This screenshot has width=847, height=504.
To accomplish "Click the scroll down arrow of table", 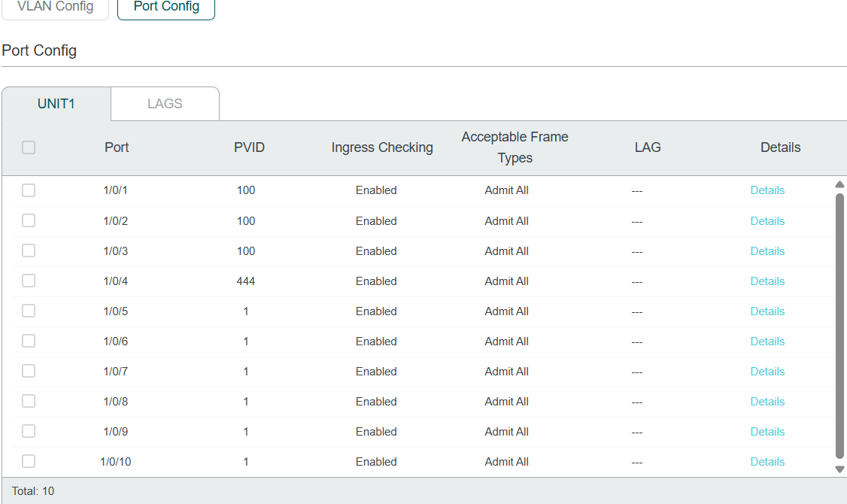I will 840,469.
